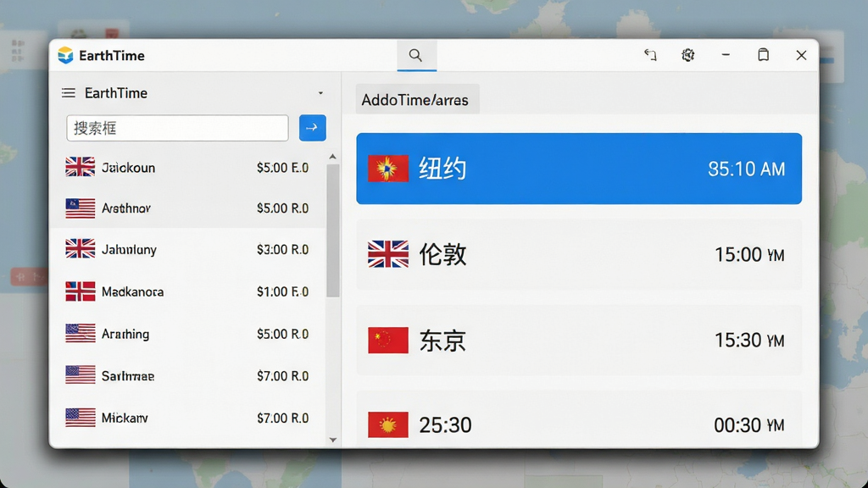Viewport: 868px width, 488px height.
Task: Click the blue arrow go button
Action: (312, 128)
